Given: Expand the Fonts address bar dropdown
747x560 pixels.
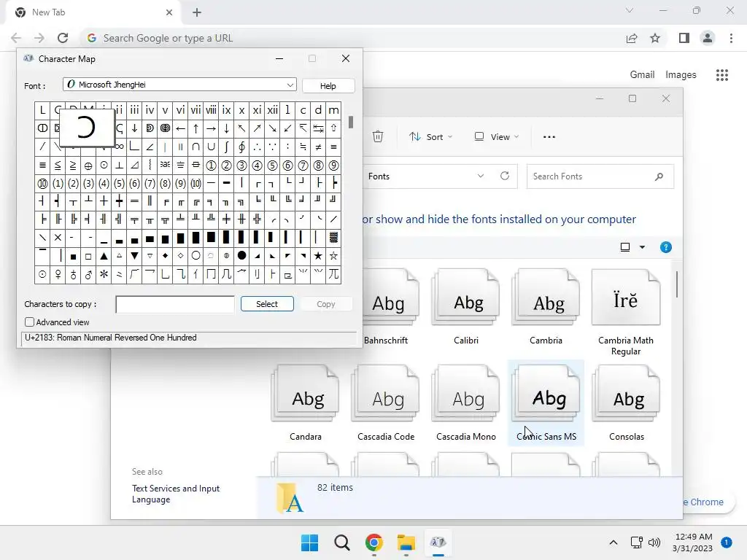Looking at the screenshot, I should pyautogui.click(x=480, y=176).
